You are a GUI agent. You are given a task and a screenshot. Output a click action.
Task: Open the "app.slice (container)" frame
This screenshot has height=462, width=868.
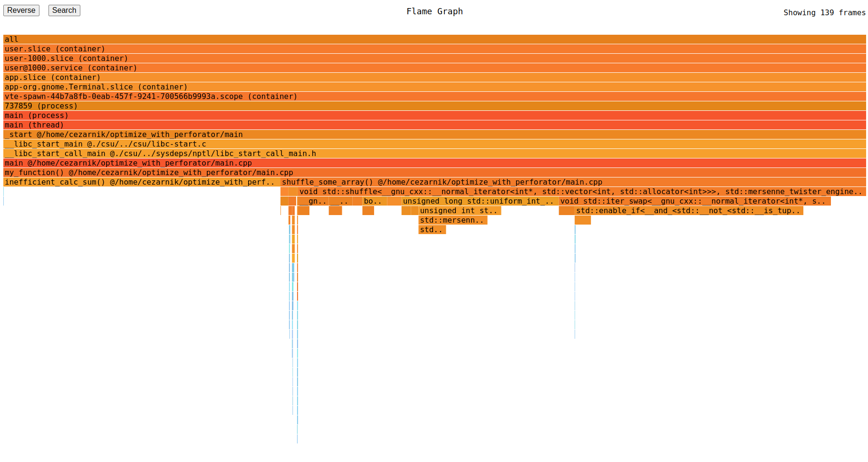pos(428,77)
